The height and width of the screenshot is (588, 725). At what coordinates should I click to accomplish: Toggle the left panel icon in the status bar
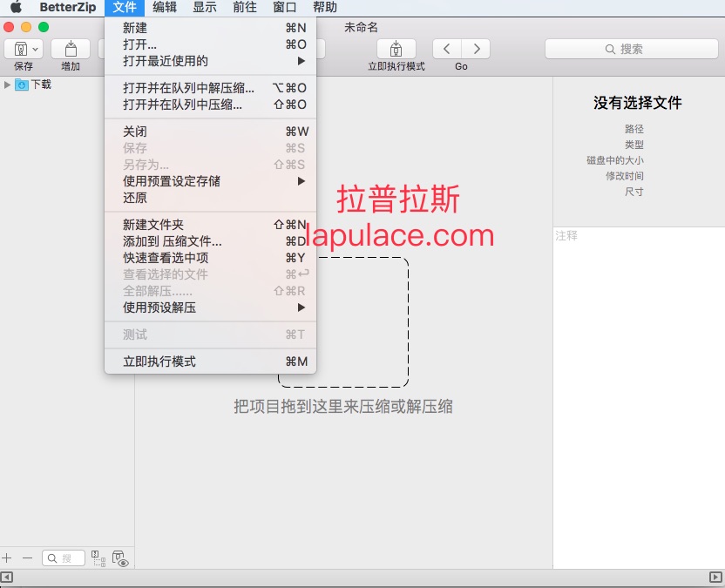(6, 577)
